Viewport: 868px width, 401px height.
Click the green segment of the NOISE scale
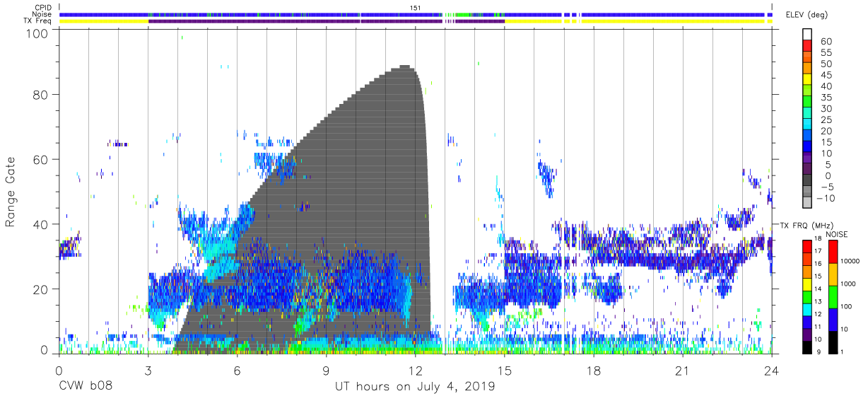[x=833, y=296]
